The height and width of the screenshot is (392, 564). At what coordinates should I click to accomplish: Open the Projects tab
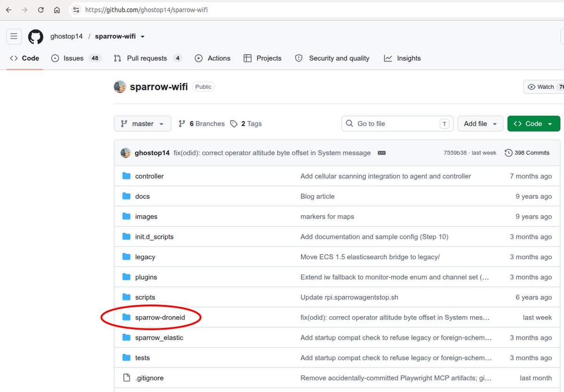tap(262, 58)
